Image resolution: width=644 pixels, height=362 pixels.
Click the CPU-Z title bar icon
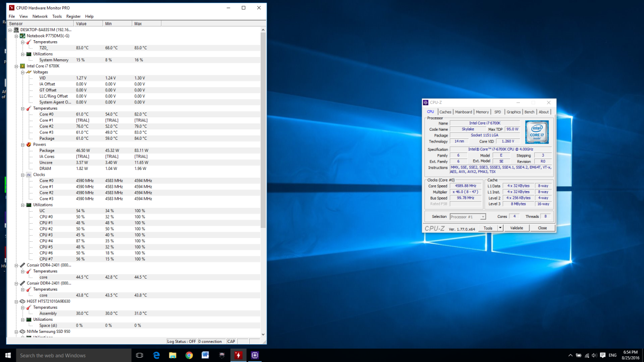[x=425, y=102]
